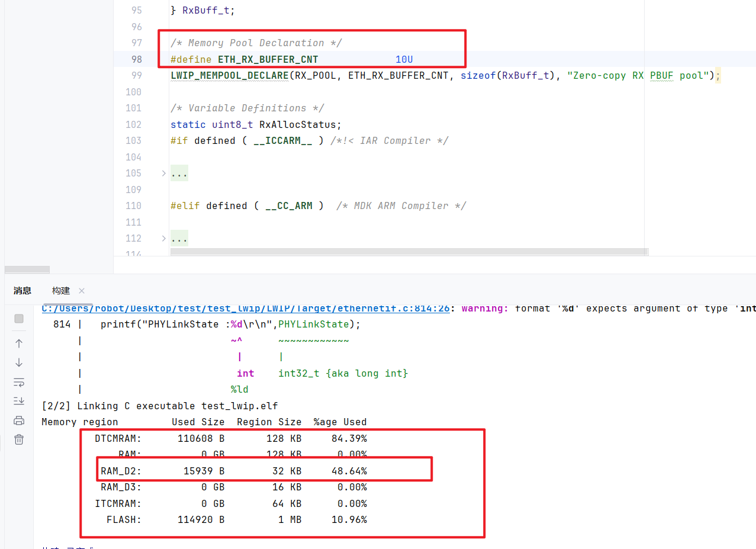
Task: Click the RAM_D3 row label
Action: 121,487
